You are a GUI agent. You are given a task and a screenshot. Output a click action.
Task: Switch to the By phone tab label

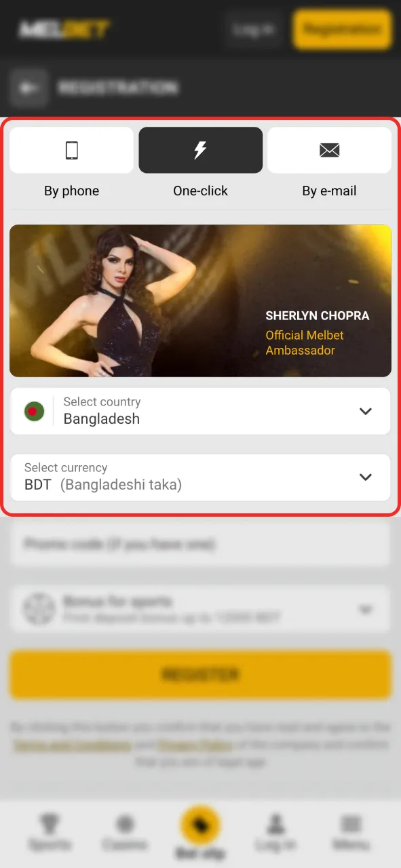[x=72, y=191]
